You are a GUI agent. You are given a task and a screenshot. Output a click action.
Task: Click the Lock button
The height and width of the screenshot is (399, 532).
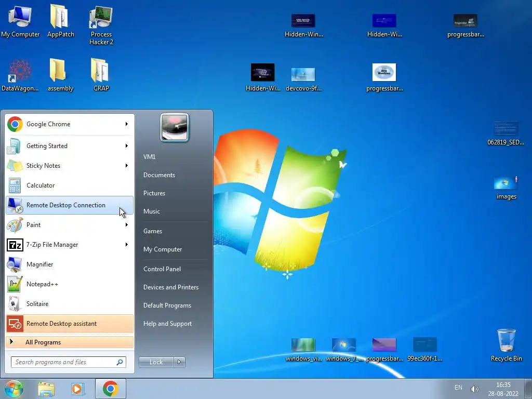156,362
